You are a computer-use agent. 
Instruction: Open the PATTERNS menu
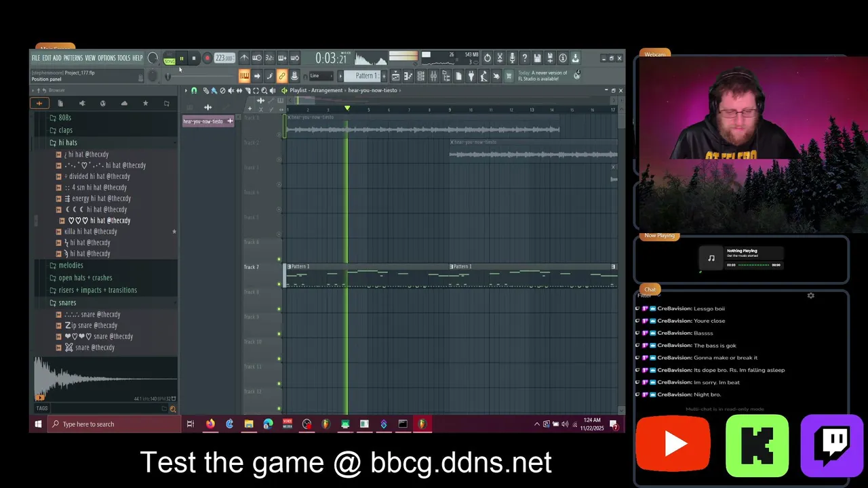click(73, 58)
